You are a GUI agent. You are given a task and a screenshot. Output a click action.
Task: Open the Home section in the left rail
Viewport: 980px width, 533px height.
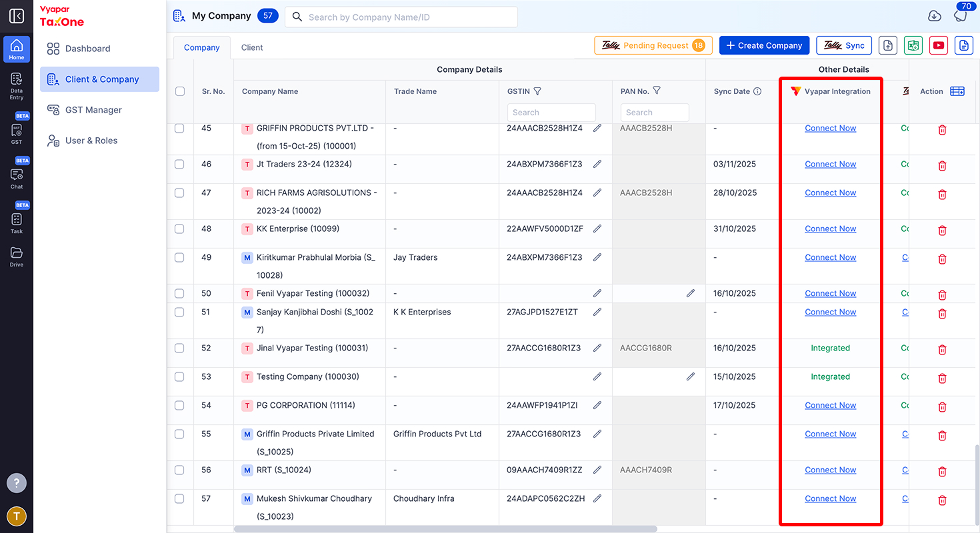point(17,49)
